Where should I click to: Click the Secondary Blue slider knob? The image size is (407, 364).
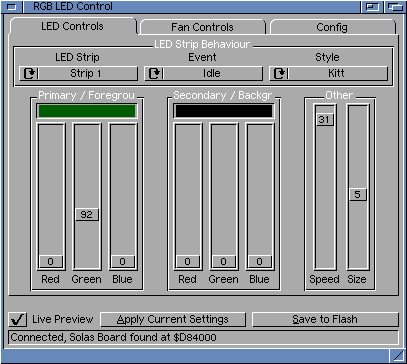[259, 262]
